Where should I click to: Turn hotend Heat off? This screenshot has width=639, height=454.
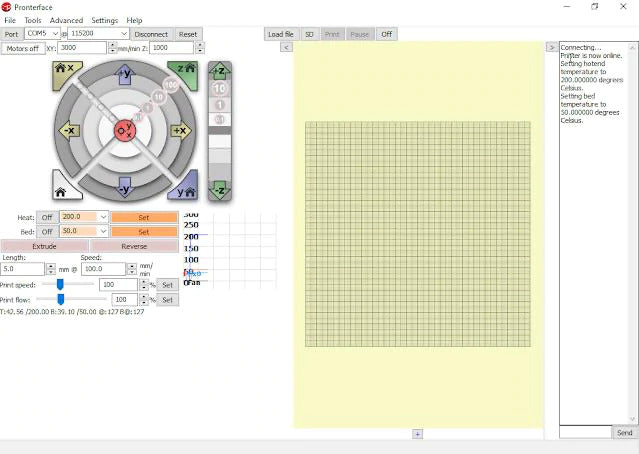(x=47, y=217)
